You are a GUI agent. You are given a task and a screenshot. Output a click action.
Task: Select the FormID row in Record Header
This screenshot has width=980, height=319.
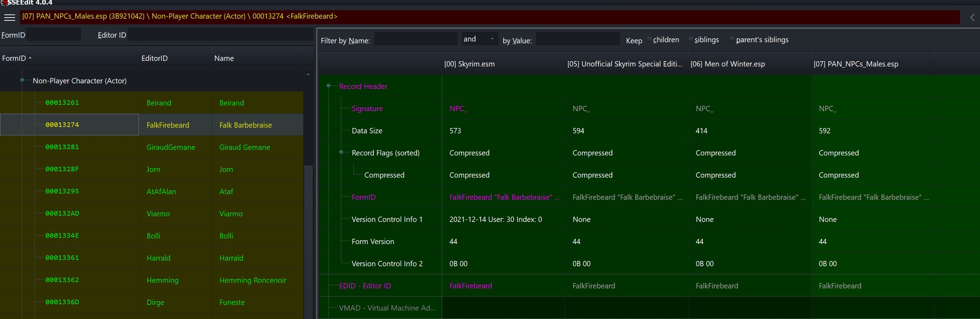tap(363, 197)
